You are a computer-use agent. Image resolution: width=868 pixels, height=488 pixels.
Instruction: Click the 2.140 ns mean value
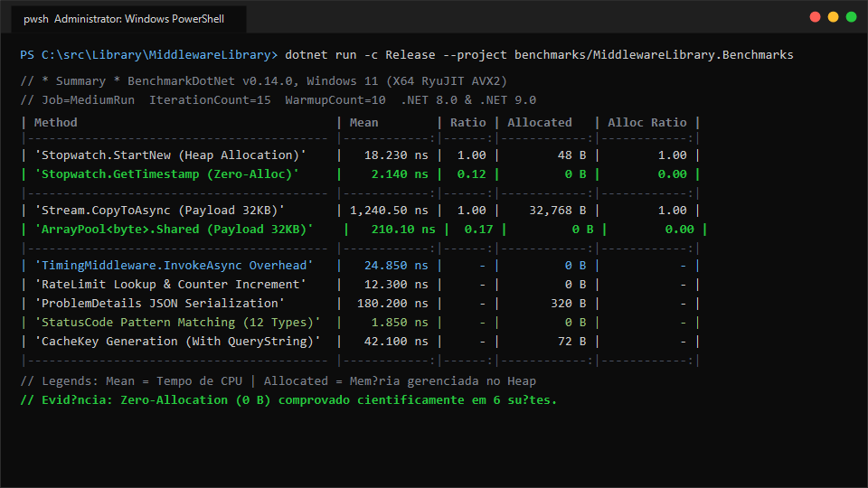pyautogui.click(x=400, y=174)
